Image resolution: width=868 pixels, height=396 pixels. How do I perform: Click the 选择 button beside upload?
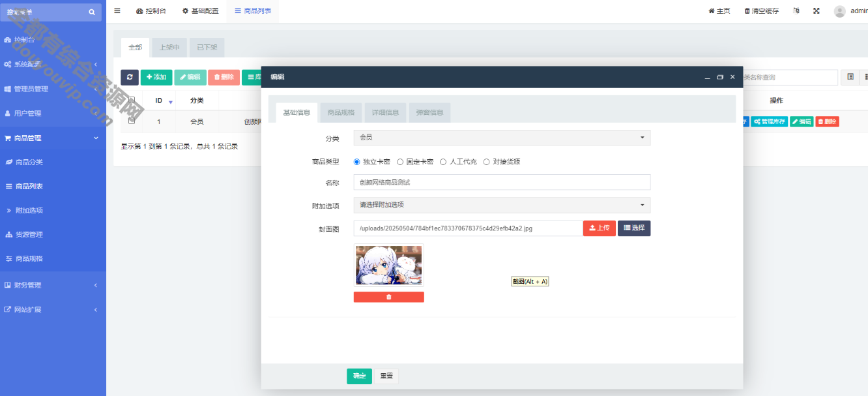pos(634,228)
